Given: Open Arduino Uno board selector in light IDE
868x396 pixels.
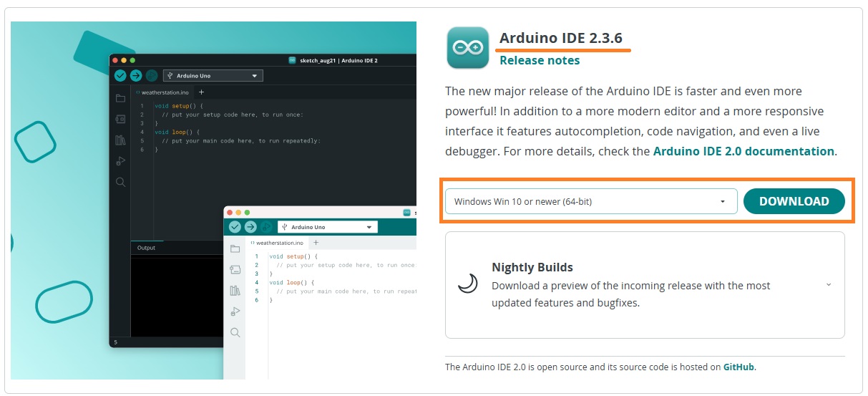Looking at the screenshot, I should point(328,227).
